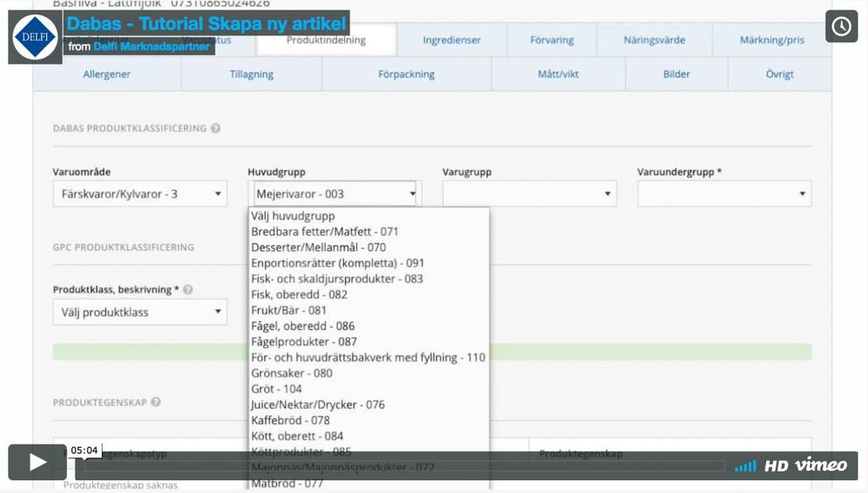Viewport: 868px width, 493px height.
Task: Open the Delfi Marknadspartner author link
Action: (x=151, y=47)
